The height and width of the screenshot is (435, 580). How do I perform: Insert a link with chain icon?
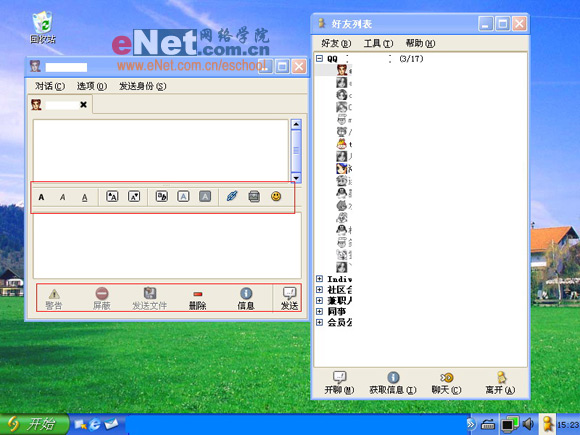click(232, 196)
